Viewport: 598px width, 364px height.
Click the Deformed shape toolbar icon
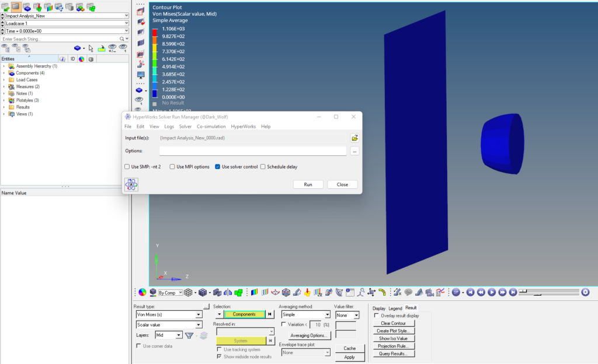click(297, 292)
